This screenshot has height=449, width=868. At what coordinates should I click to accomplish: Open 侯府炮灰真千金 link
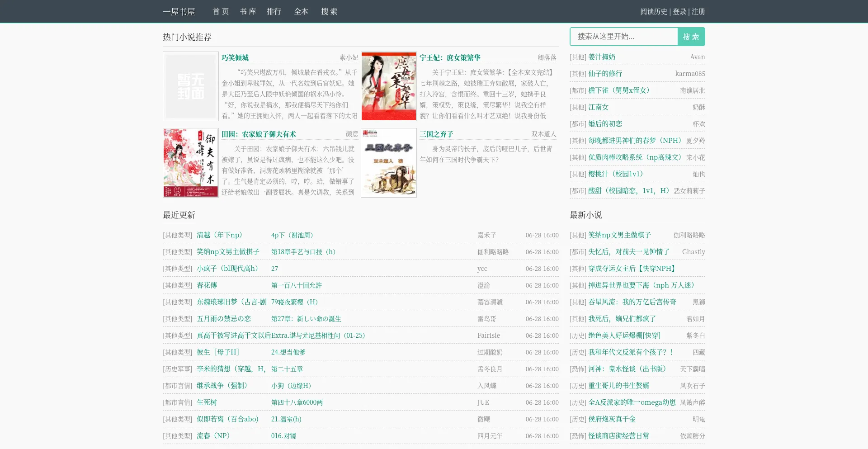click(x=612, y=419)
